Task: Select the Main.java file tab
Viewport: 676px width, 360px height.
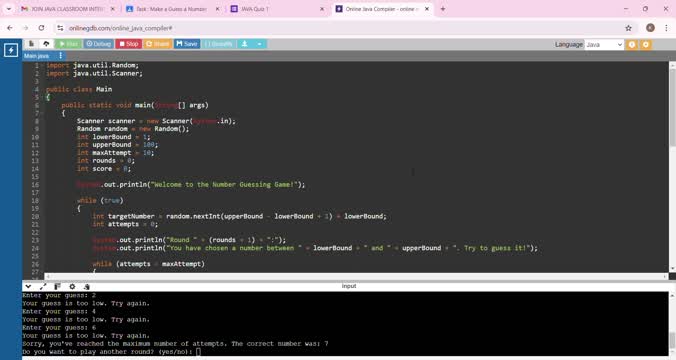Action: (x=37, y=56)
